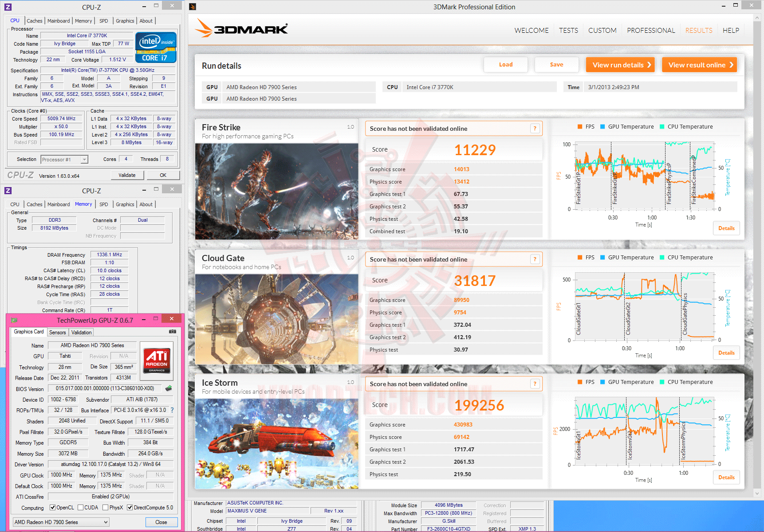This screenshot has height=532, width=764.
Task: Click the CPU-Z icon in the lower CPU-Z title bar
Action: [x=8, y=191]
